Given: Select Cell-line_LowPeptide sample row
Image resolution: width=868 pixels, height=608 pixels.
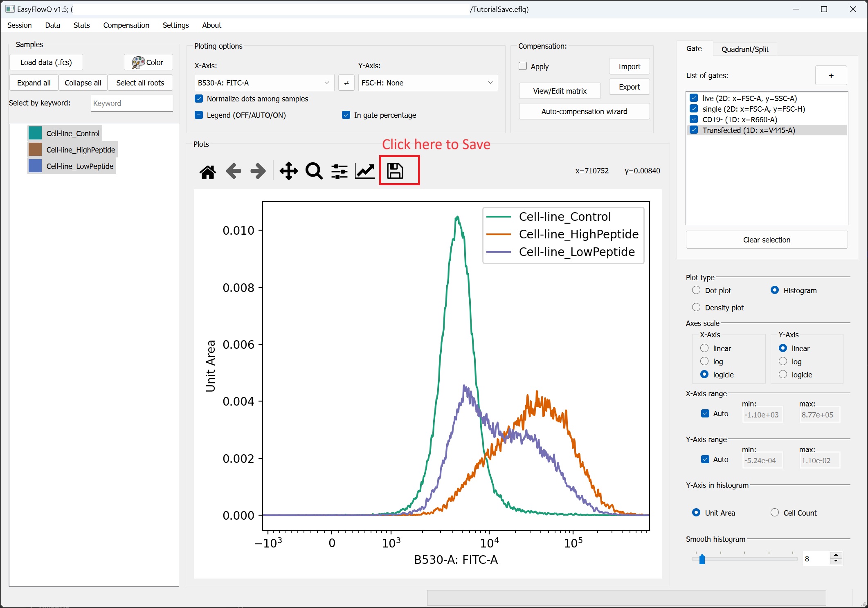Looking at the screenshot, I should [72, 166].
